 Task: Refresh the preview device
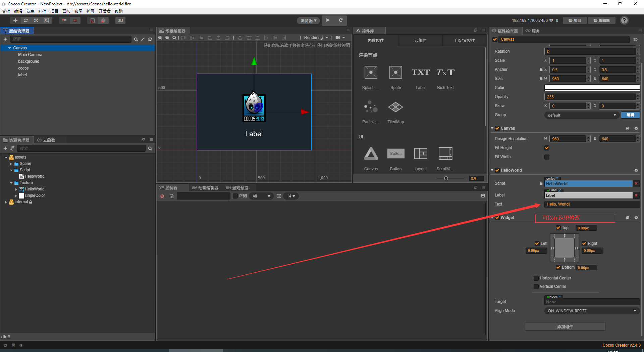(341, 20)
